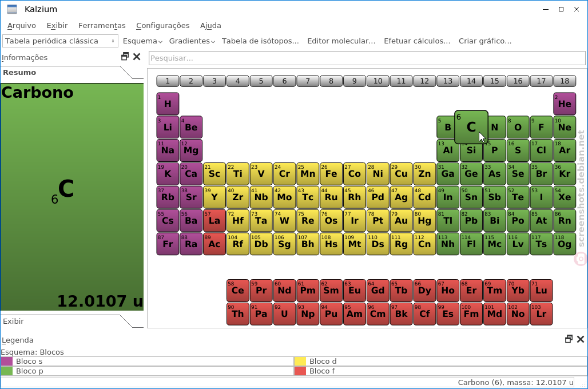Minimize the Kalzium window
Image resolution: width=588 pixels, height=389 pixels.
pos(546,9)
